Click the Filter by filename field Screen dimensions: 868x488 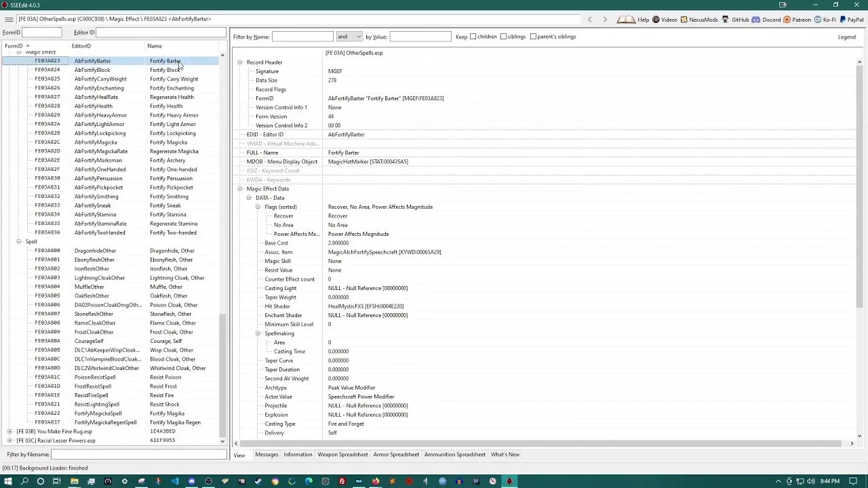pos(139,455)
